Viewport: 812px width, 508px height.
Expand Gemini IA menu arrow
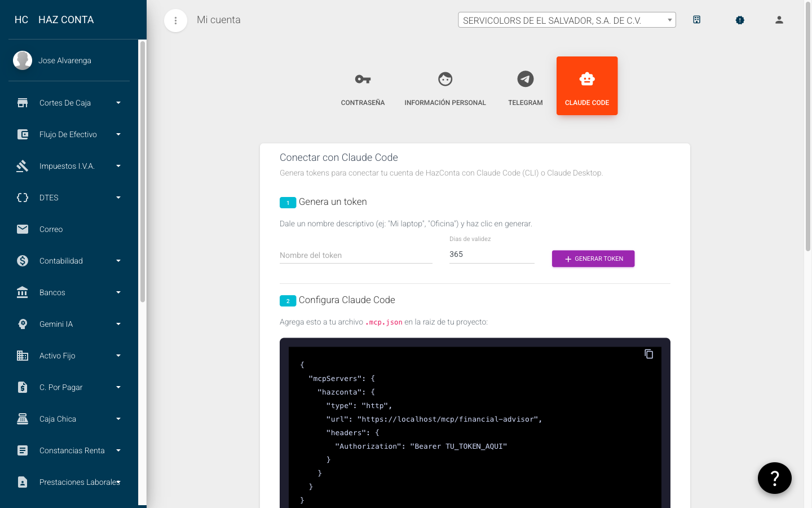[x=118, y=324]
